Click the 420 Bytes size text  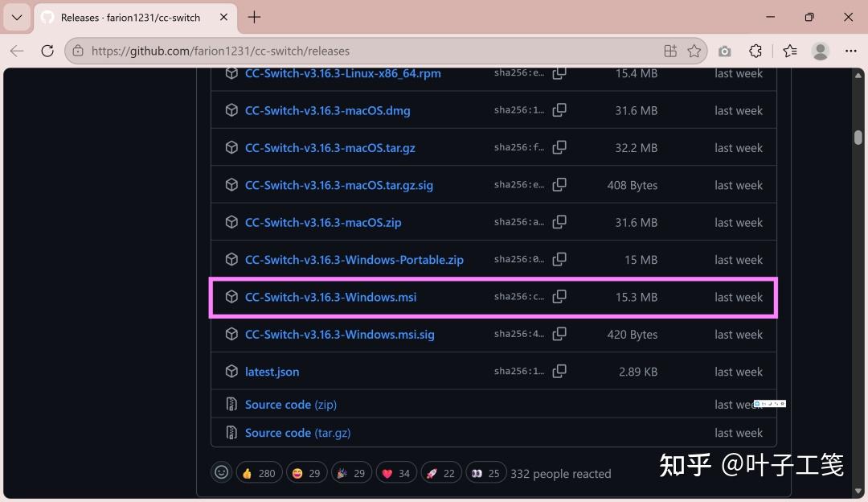click(x=633, y=334)
